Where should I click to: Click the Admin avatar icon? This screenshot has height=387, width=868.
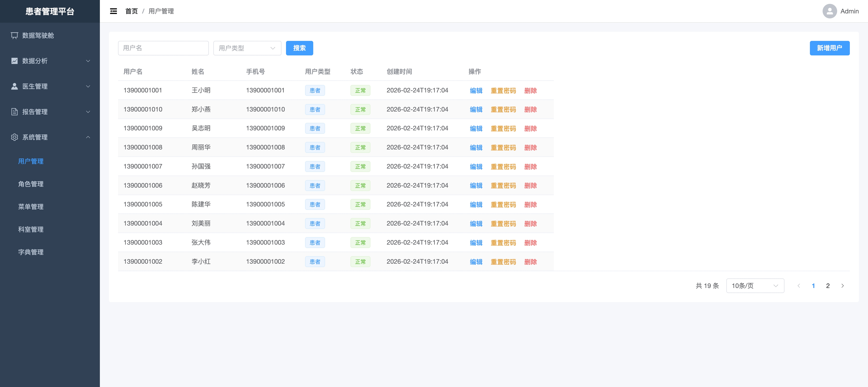830,11
